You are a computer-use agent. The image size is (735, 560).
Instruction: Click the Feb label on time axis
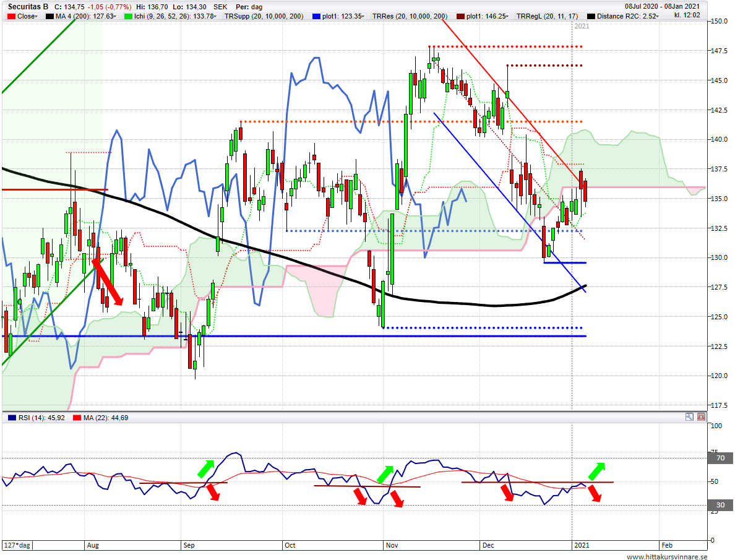click(x=666, y=546)
